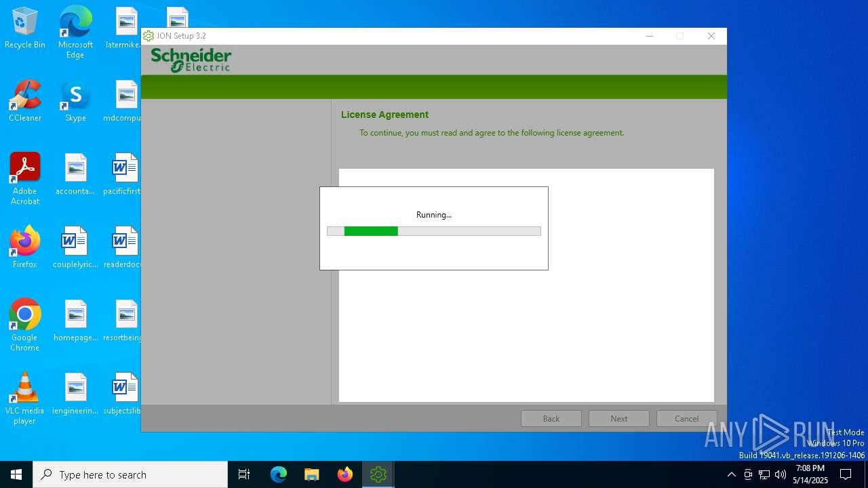Click the Cancel button in ION Setup
Image resolution: width=868 pixels, height=488 pixels.
(687, 418)
